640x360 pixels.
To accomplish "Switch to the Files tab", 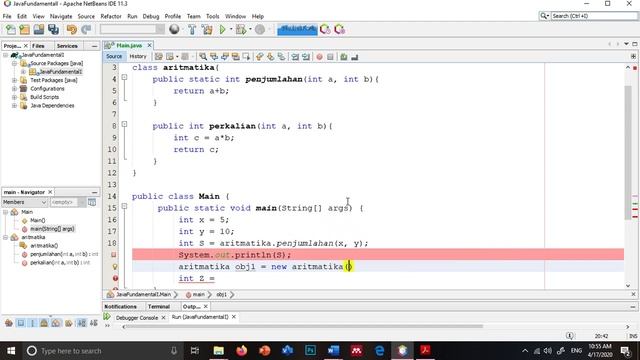I will point(38,46).
